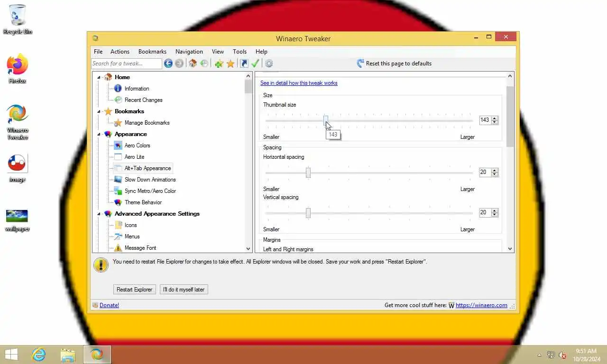The image size is (607, 364).
Task: Collapse the Appearance tree node
Action: (99, 134)
